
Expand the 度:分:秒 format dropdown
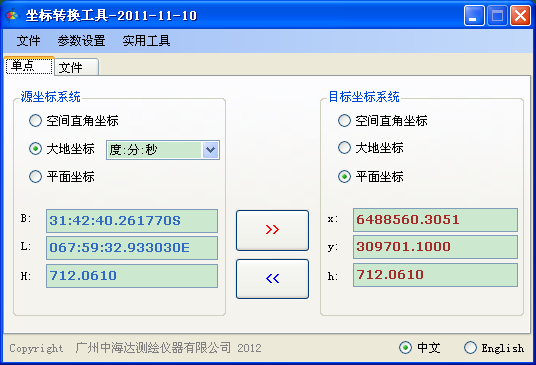[x=210, y=150]
